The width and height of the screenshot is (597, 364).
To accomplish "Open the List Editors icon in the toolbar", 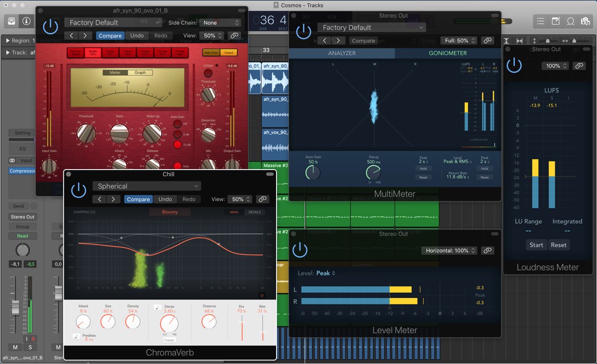I will (541, 21).
